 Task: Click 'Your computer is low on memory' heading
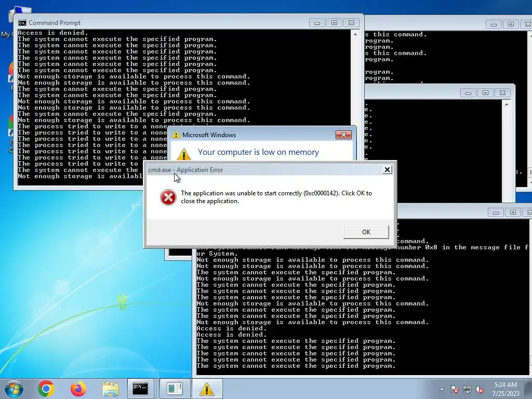pyautogui.click(x=258, y=152)
